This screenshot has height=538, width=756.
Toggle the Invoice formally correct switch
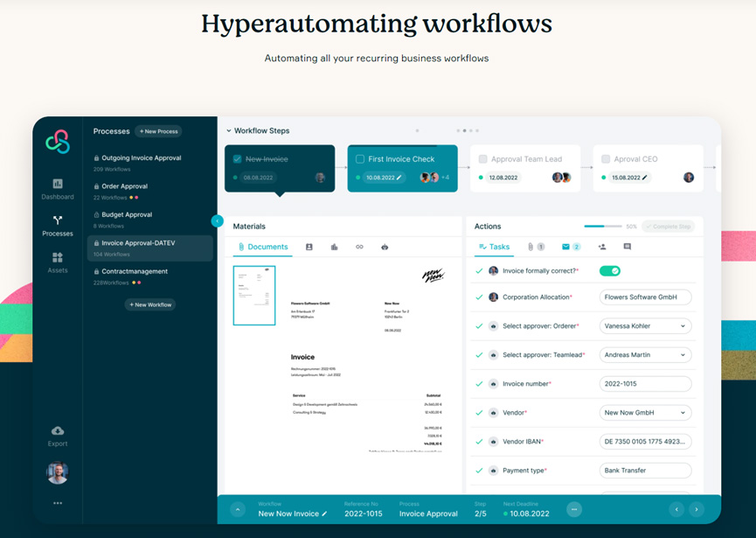point(609,271)
